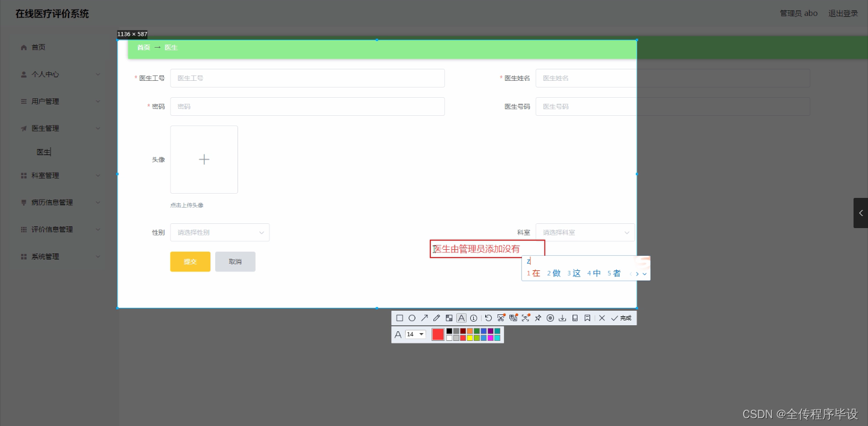This screenshot has width=868, height=426.
Task: Click the yellow 提交 submit button
Action: 190,261
